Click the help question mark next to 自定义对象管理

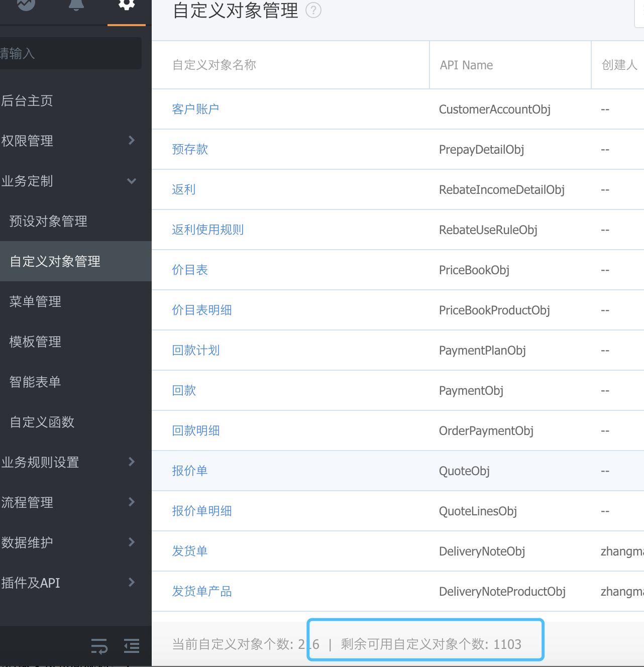[x=313, y=10]
